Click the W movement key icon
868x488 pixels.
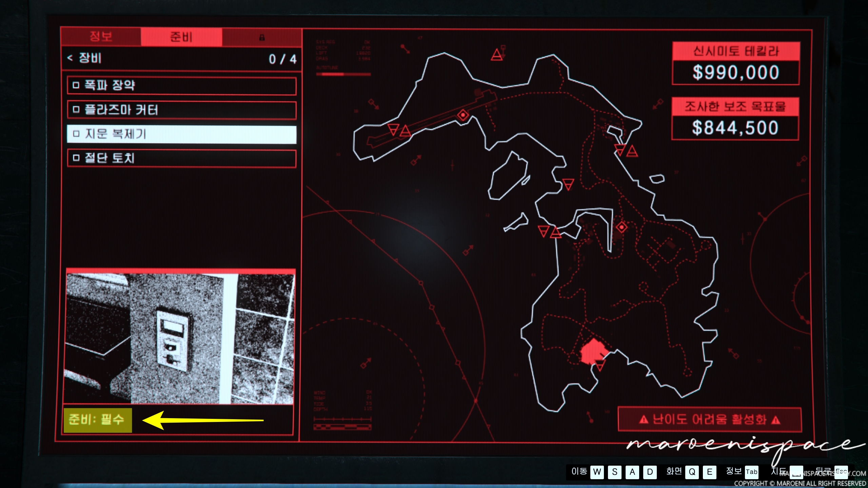coord(597,472)
